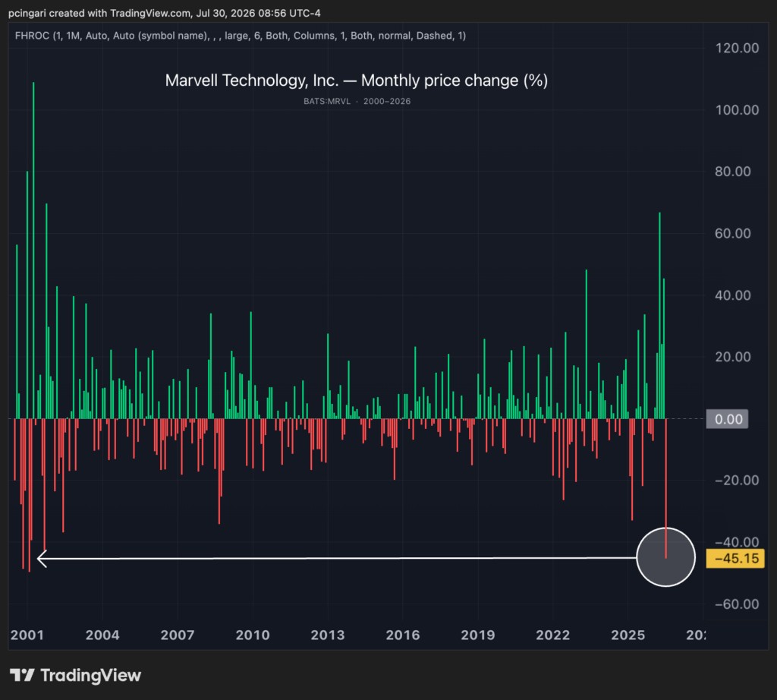Click the yellow -45.15 price label

(x=735, y=558)
